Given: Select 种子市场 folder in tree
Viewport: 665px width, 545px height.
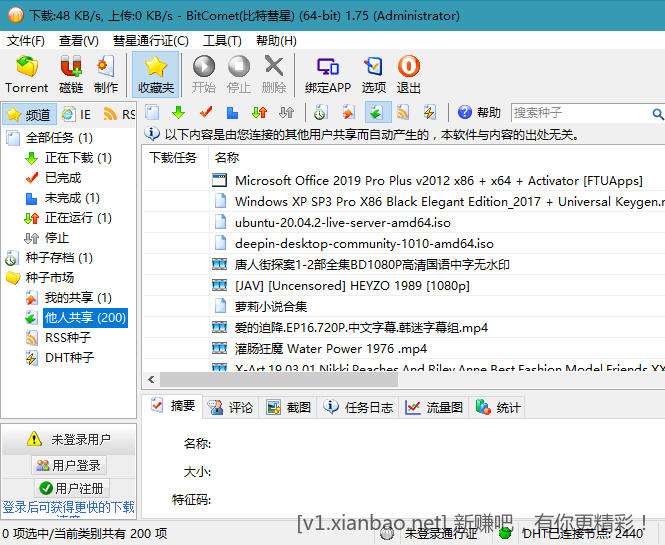Looking at the screenshot, I should [40, 278].
